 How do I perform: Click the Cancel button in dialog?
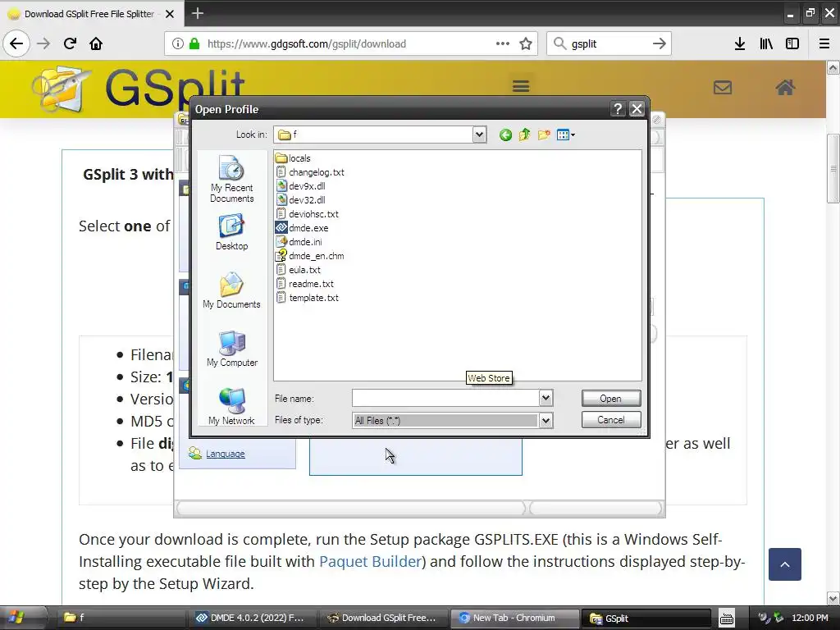[x=610, y=420]
